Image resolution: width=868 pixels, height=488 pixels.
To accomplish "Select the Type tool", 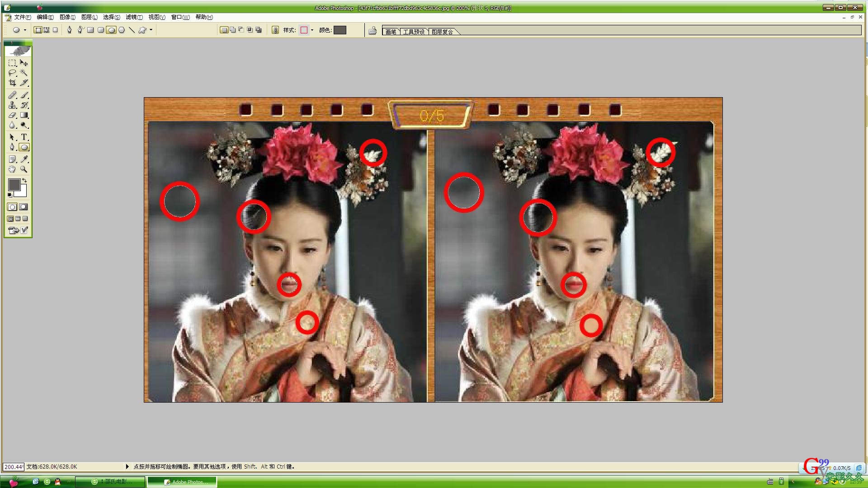I will tap(24, 137).
